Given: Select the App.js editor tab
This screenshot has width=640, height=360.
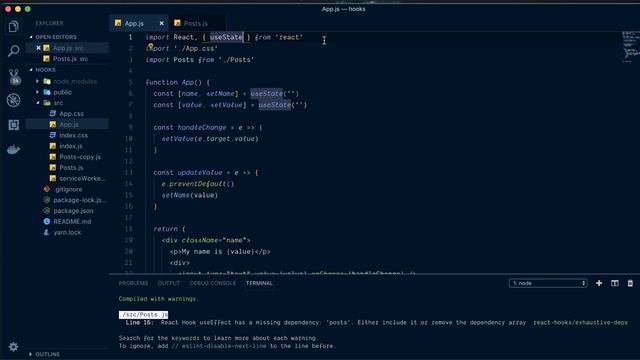Looking at the screenshot, I should 134,23.
